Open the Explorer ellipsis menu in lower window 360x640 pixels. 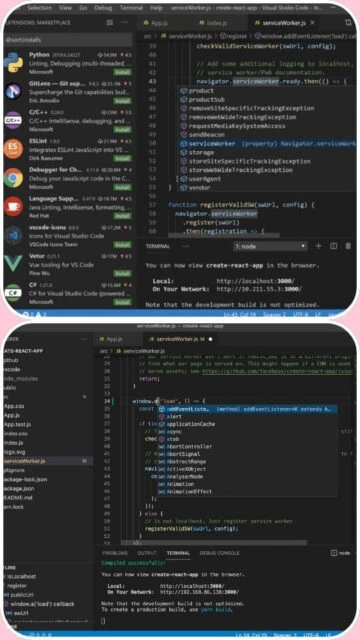pos(84,339)
